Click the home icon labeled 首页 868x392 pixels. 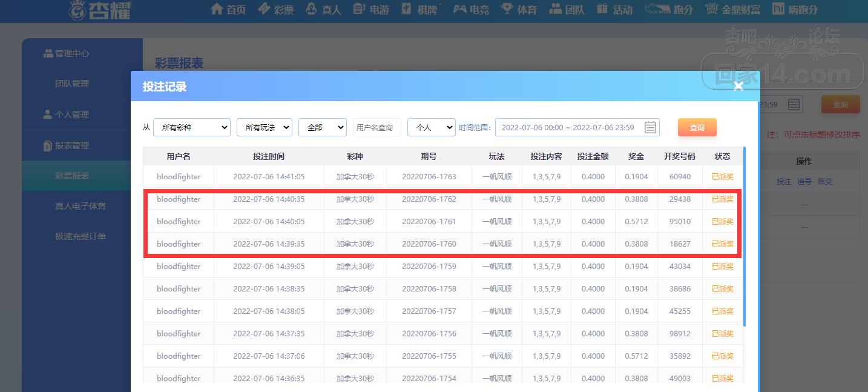click(217, 9)
